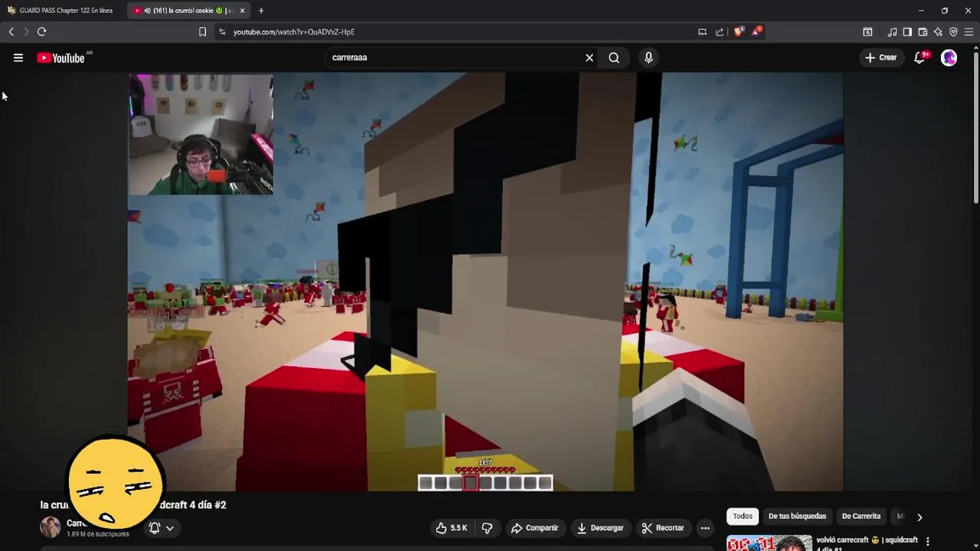Click the video player to pause
Screen dimensions: 980x551
[485, 282]
